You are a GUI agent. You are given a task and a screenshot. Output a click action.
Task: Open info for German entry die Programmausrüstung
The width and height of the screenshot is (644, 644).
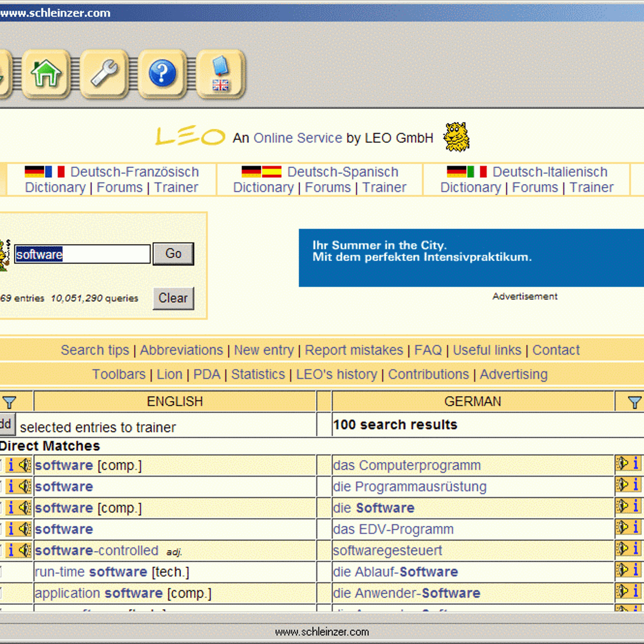pyautogui.click(x=636, y=485)
